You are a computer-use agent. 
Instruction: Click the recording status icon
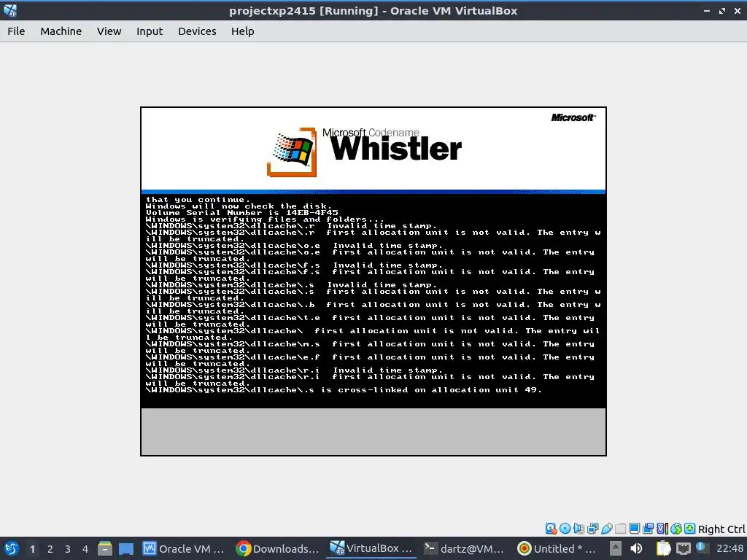tap(648, 529)
